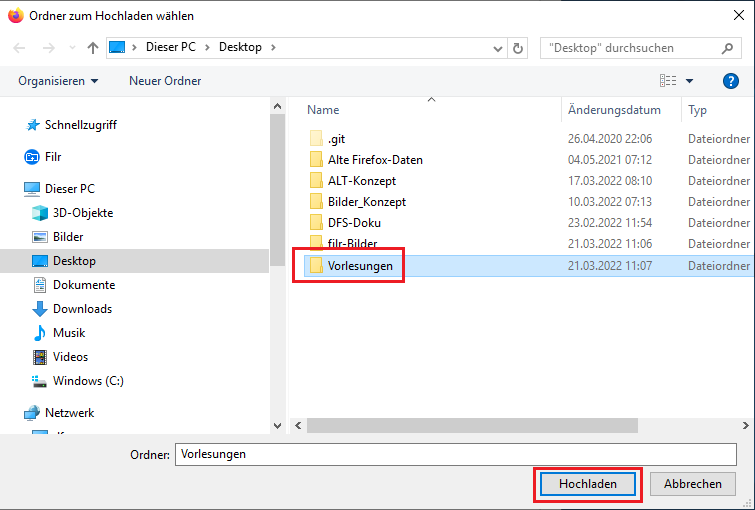Select the DFS-Doku folder
Viewport: 755px width, 510px height.
point(354,223)
